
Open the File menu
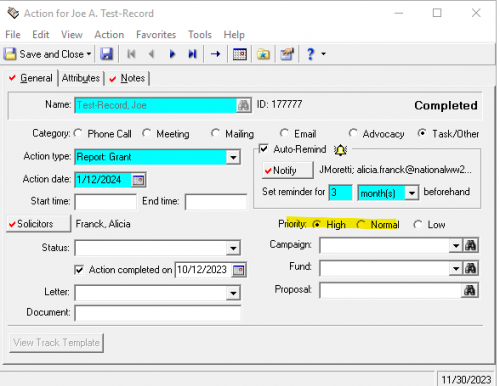pyautogui.click(x=13, y=34)
